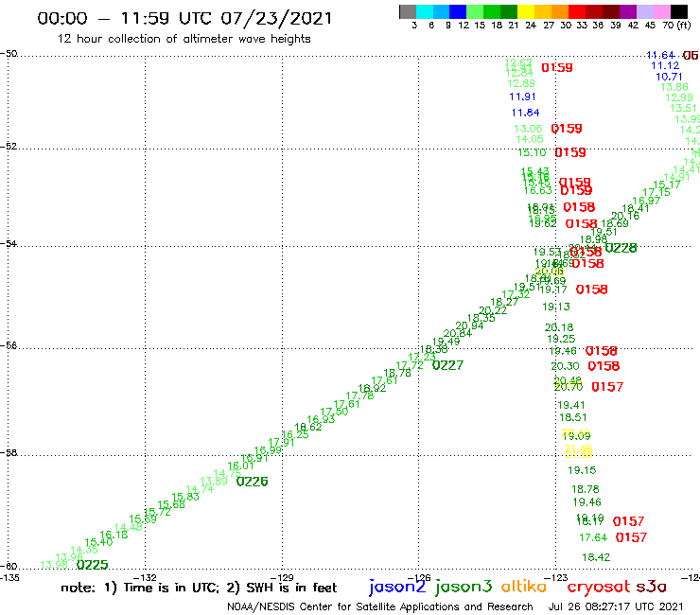Click the "0225" jason3 time marker
The height and width of the screenshot is (615, 700).
[x=92, y=565]
